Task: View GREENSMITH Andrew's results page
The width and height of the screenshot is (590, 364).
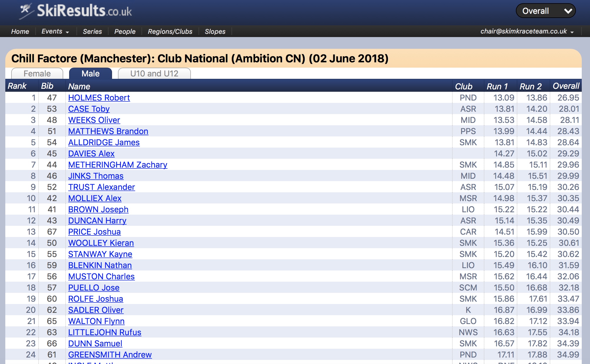Action: (110, 355)
